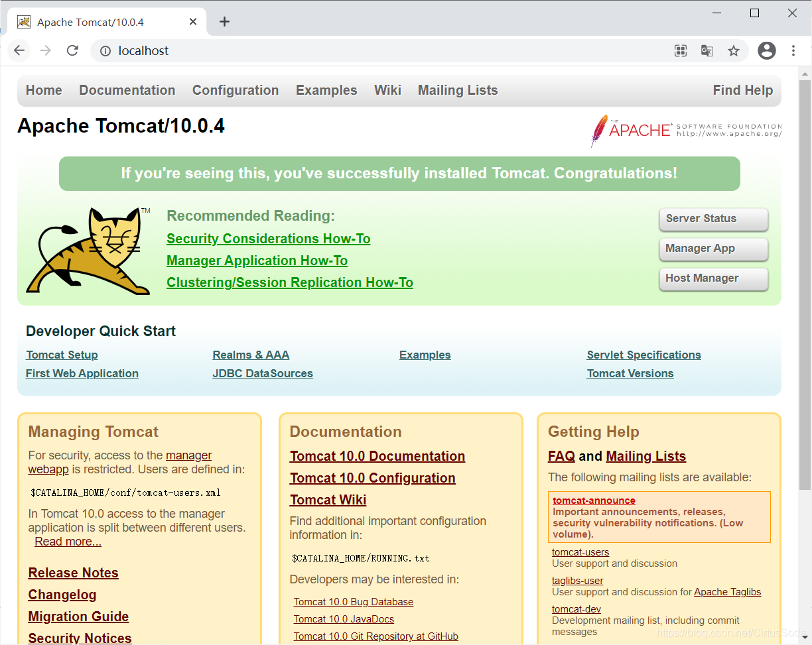
Task: Click the scrollbar down arrow
Action: click(805, 638)
